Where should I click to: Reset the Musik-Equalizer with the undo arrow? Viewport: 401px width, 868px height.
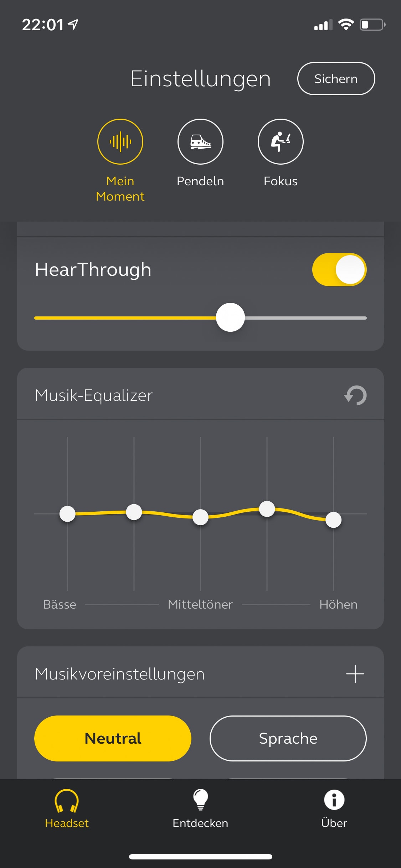[355, 395]
